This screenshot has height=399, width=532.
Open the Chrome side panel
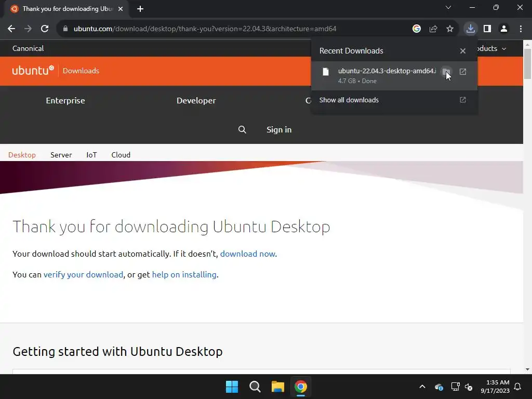(487, 29)
